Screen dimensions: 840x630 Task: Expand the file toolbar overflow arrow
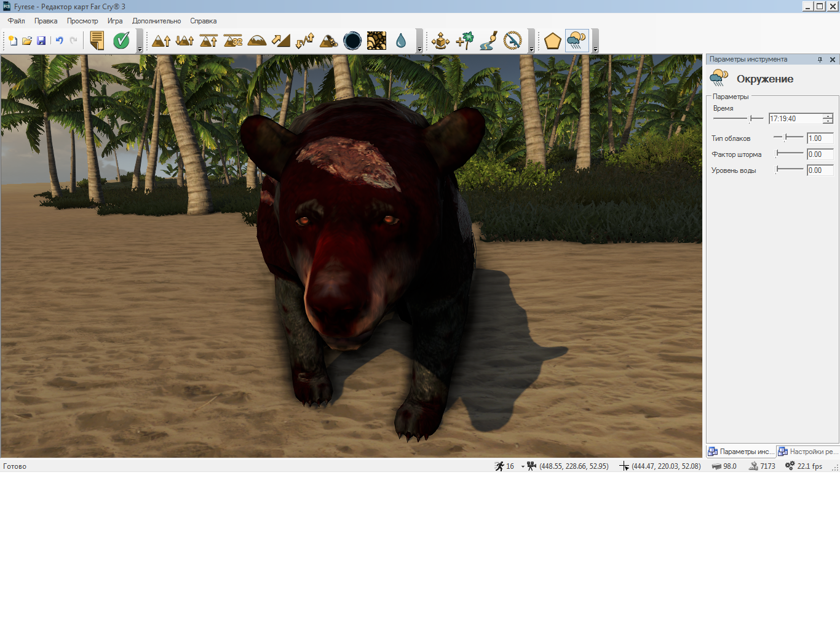coord(140,41)
